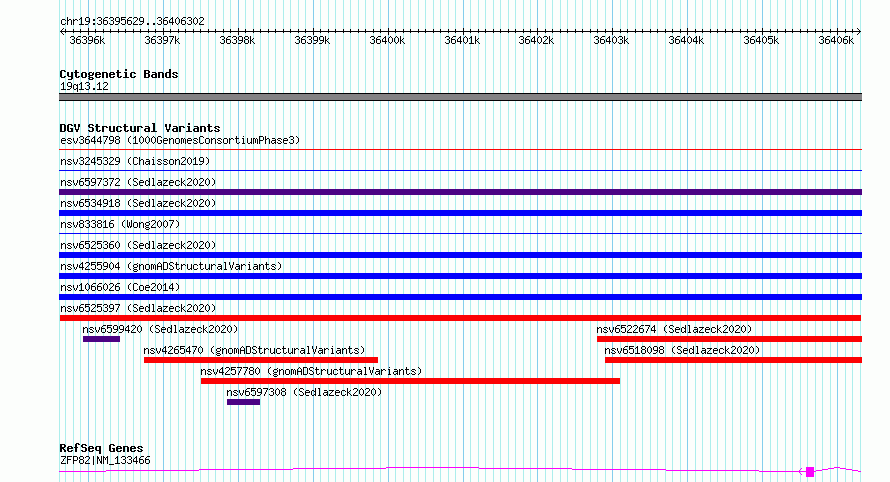Click the 36397k ruler tick label

point(162,40)
